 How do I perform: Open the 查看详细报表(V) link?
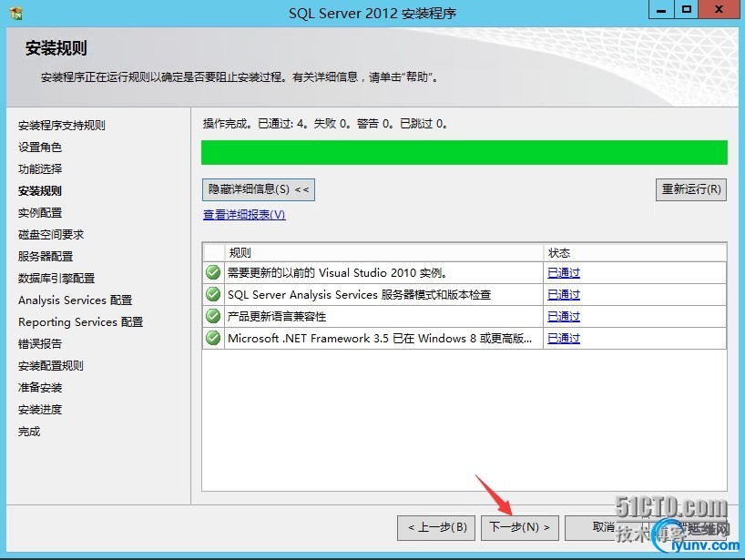tap(244, 215)
